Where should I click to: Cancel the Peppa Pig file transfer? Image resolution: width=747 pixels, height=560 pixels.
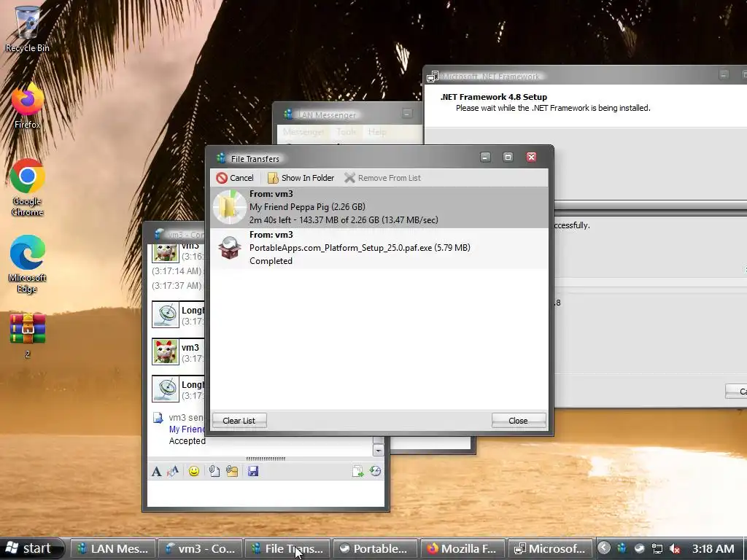(235, 178)
